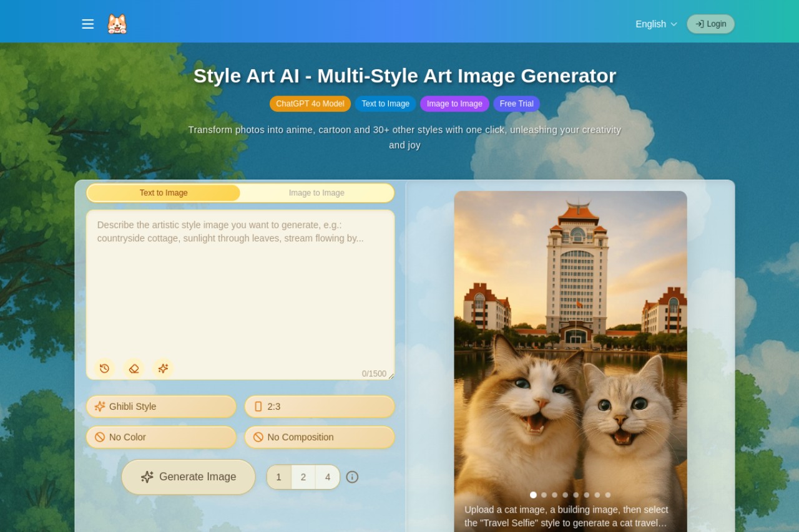Click the Free Trial badge
Viewport: 799px width, 532px height.
517,104
